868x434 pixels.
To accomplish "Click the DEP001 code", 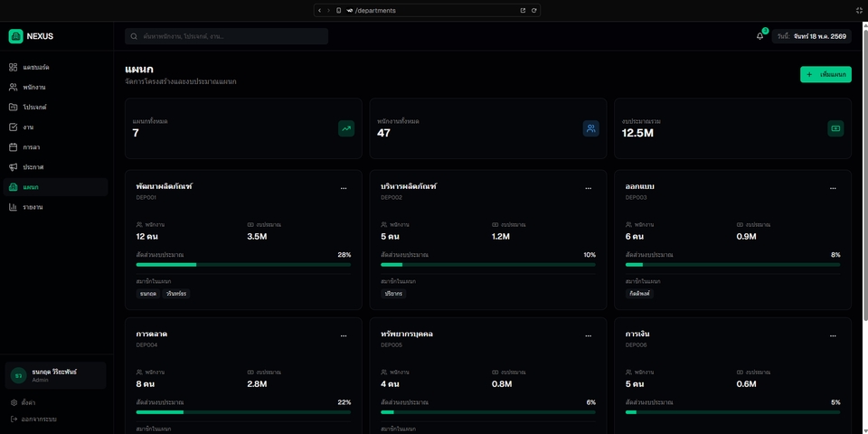I will pos(146,198).
